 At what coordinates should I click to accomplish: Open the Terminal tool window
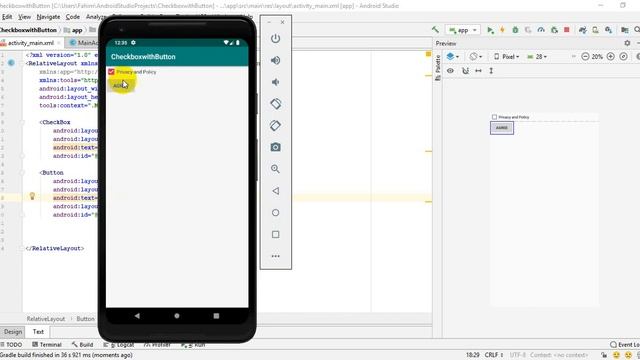click(x=47, y=345)
